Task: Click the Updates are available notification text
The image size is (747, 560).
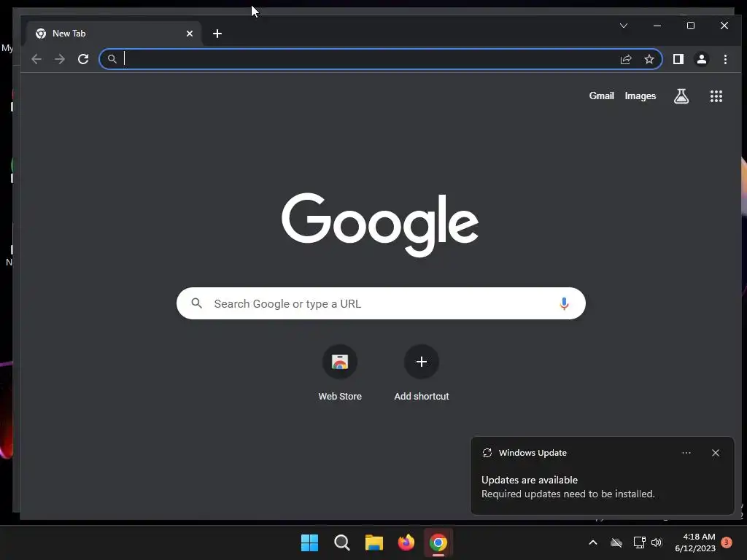Action: 530,480
